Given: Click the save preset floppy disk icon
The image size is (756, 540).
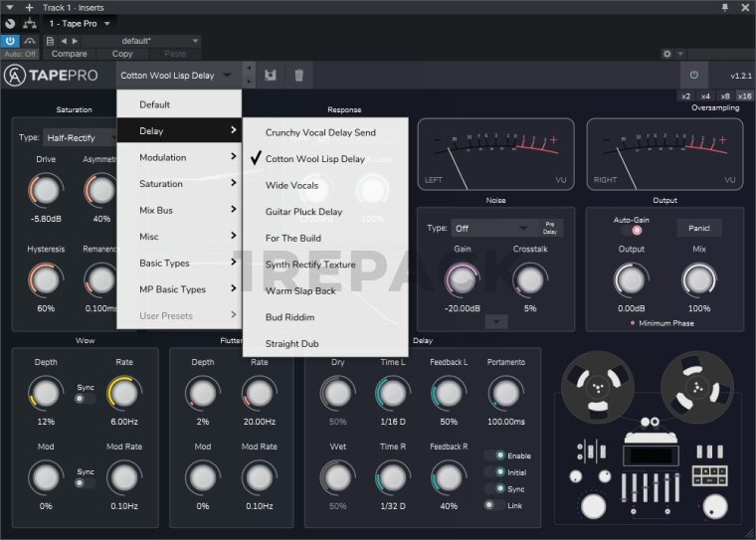Looking at the screenshot, I should (271, 75).
